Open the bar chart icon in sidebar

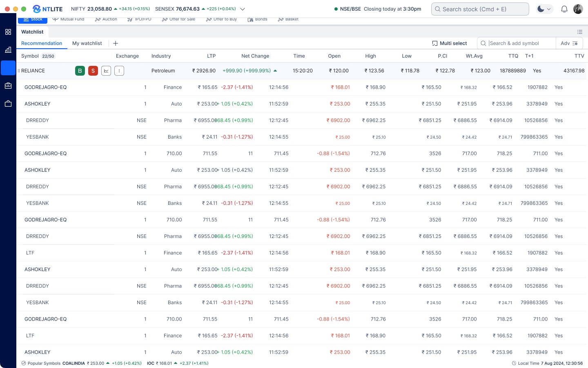[x=8, y=50]
